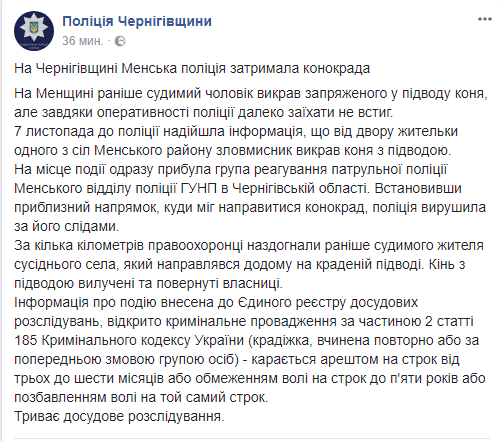This screenshot has width=502, height=441.
Task: Select the headline about затримала конокрада
Action: click(192, 68)
